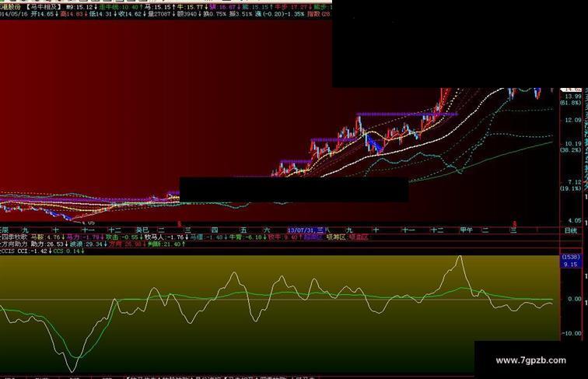Click the 吸筹区 legend label
Screen dimensions: 588x379
pyautogui.click(x=335, y=237)
